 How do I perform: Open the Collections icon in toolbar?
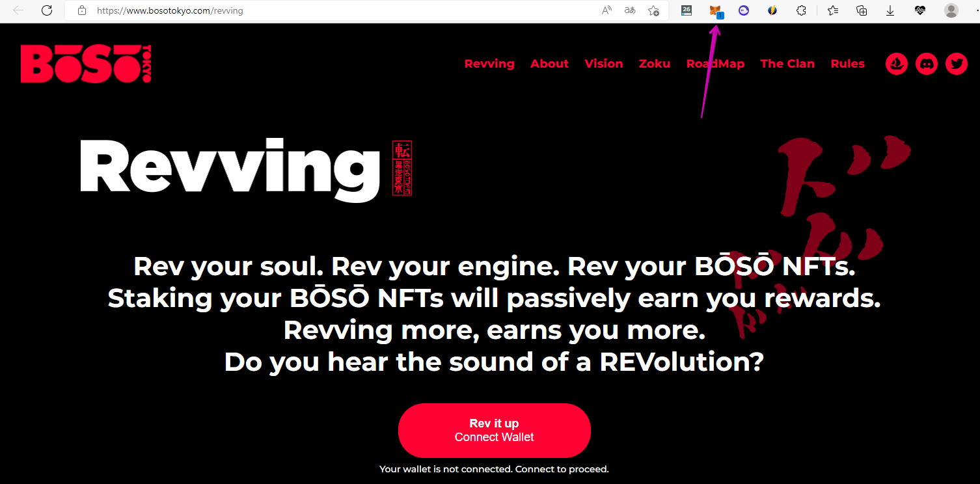(x=862, y=10)
